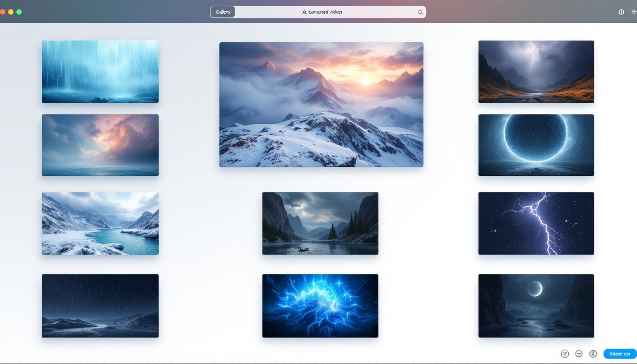The image size is (637, 364).
Task: Open the glowing blue portal ring video
Action: click(x=536, y=145)
